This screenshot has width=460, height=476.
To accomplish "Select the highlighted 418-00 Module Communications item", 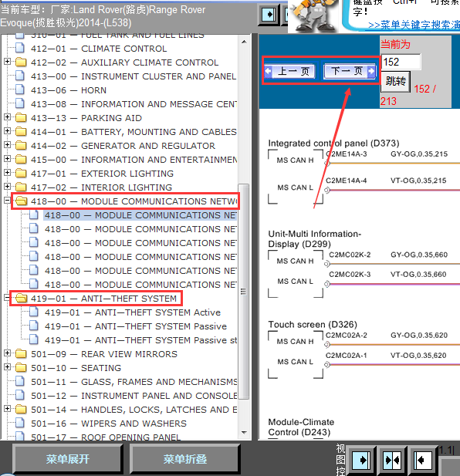I will pos(140,215).
